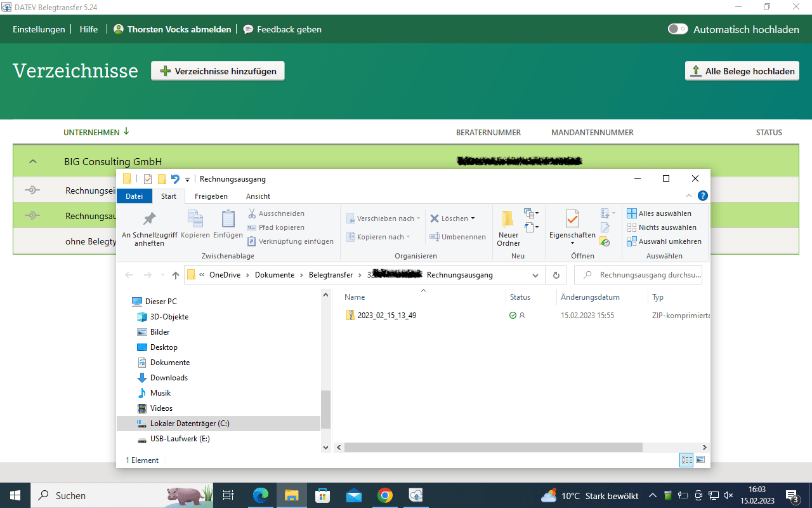Create folder with Neuer Ordner icon
Viewport: 812px width, 508px height.
pos(508,228)
